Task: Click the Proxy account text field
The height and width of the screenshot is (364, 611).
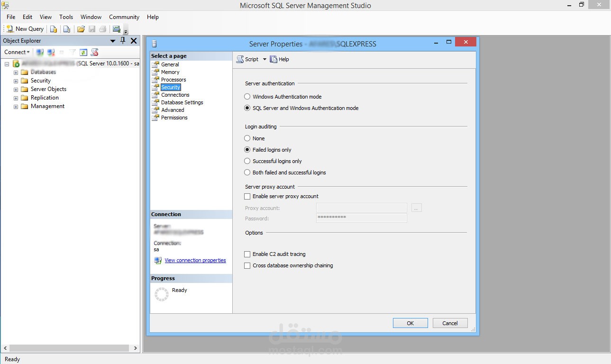Action: click(362, 208)
